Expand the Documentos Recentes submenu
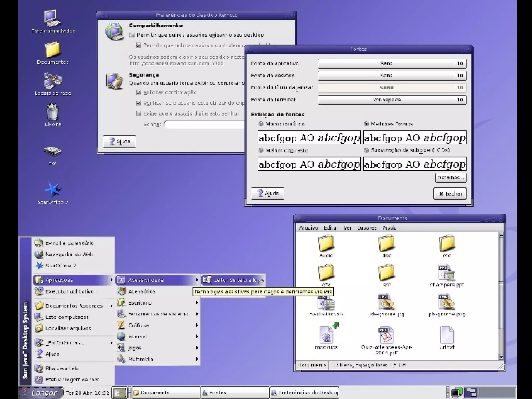 click(74, 306)
